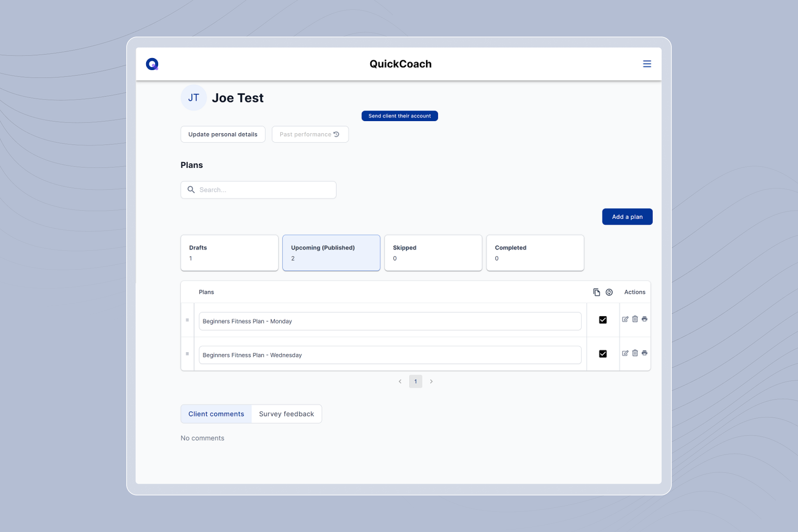Click the delete icon for Beginners Fitness Plan - Wednesday
The image size is (798, 532).
635,353
